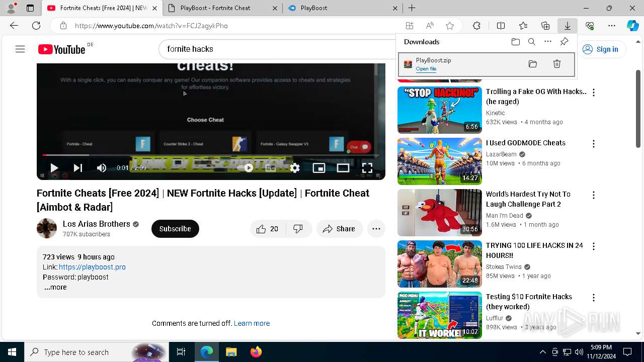Open Edge downloads toolbar button
The image size is (644, 362).
click(x=568, y=26)
